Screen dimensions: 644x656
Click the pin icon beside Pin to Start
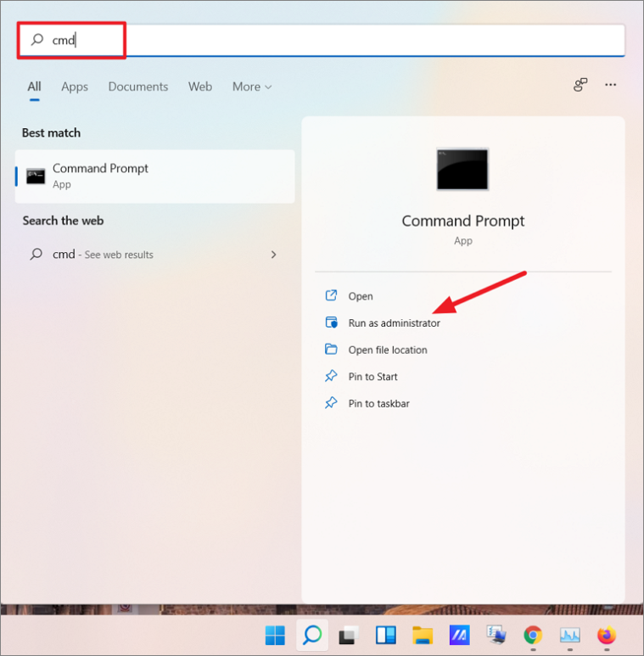[x=331, y=376]
